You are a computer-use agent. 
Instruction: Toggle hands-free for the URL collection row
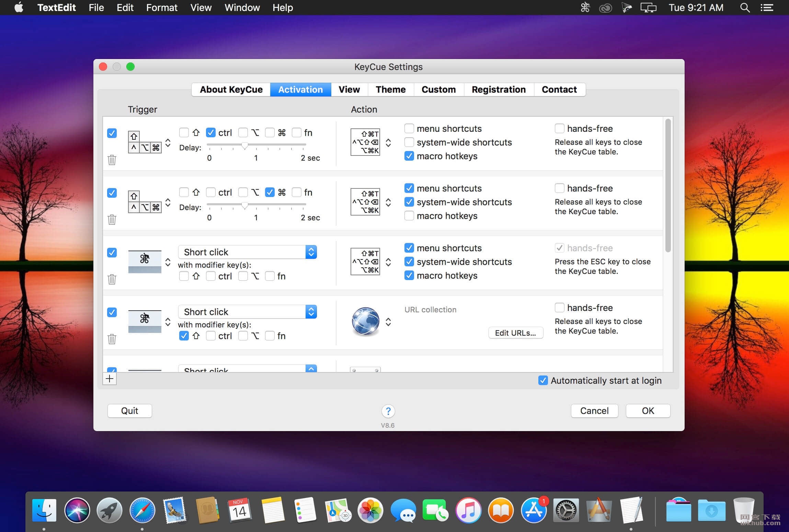(559, 308)
